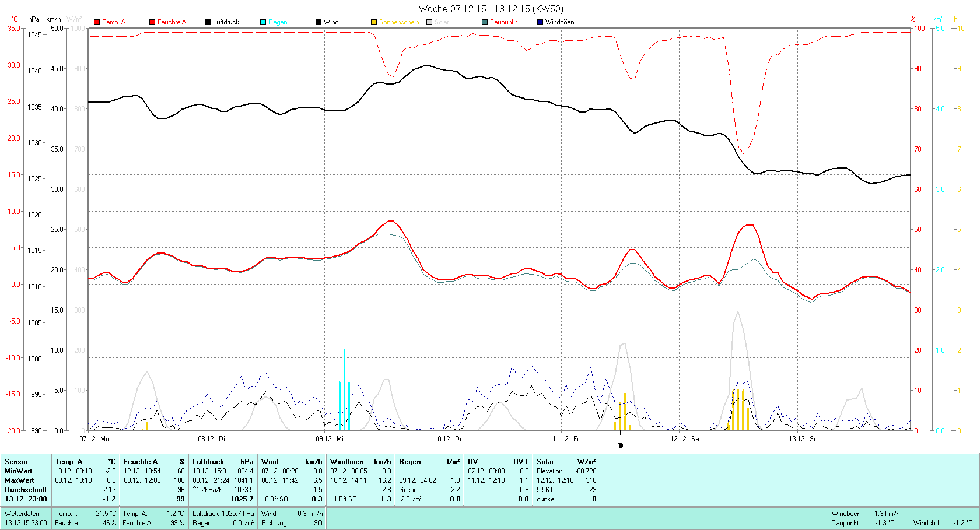Image resolution: width=980 pixels, height=530 pixels.
Task: Click the red Feuchte A. legend swatch
Action: (x=152, y=22)
